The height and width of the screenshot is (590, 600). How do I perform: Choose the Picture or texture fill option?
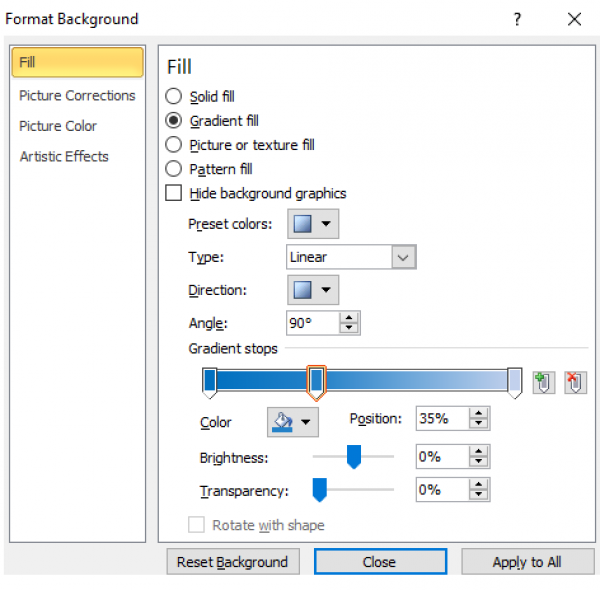(x=174, y=145)
